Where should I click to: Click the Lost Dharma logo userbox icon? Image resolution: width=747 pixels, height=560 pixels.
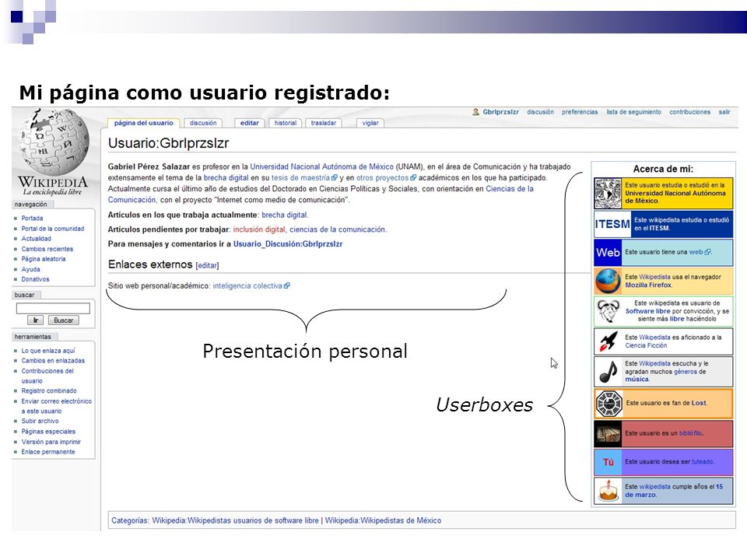coord(608,404)
